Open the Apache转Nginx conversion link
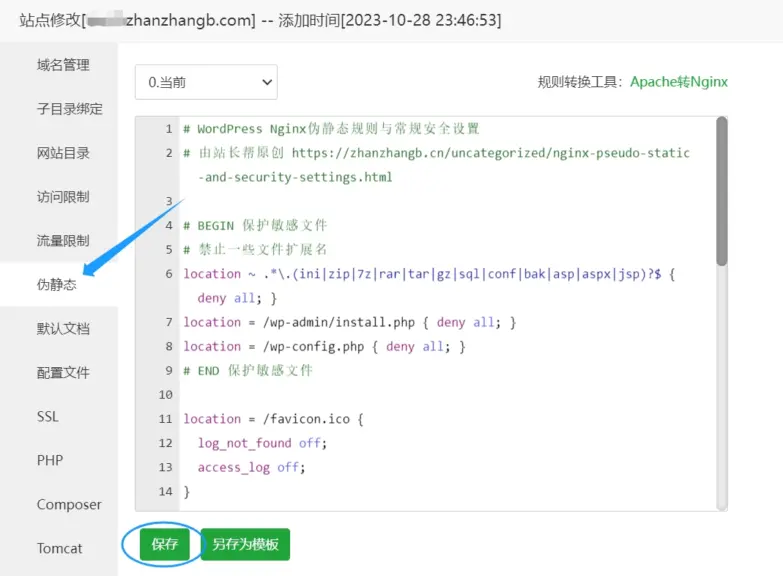783x576 pixels. (678, 82)
